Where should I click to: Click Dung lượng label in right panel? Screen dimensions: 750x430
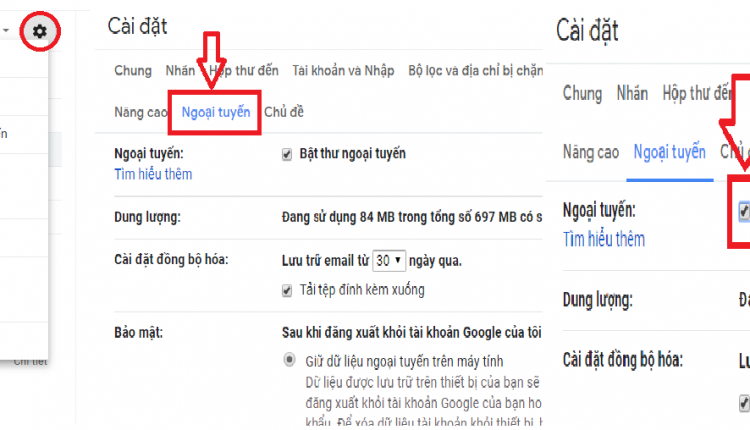pos(597,300)
